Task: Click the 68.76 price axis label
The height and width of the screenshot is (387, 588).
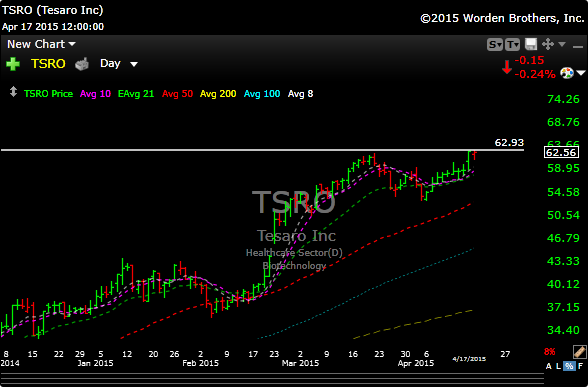Action: click(x=563, y=122)
